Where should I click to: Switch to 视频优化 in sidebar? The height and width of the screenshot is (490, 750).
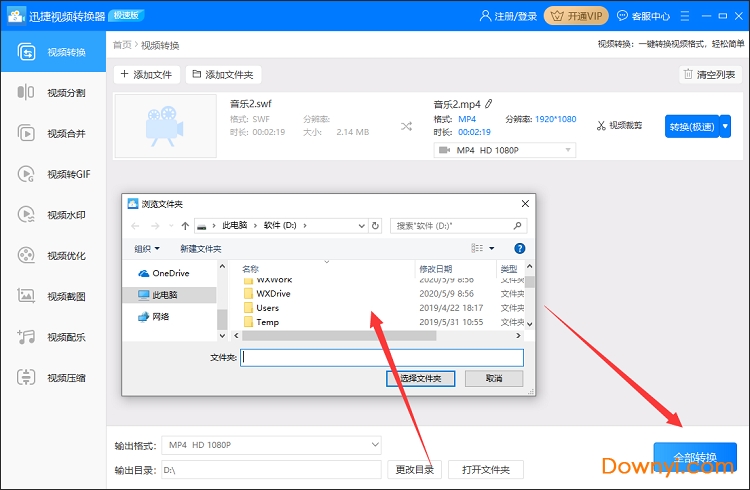(53, 255)
